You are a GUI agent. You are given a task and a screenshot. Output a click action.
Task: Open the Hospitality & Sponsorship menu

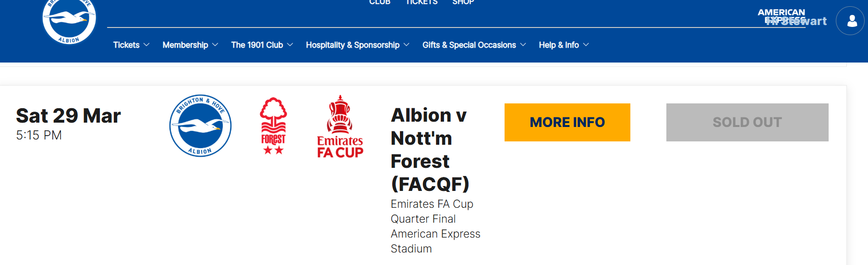[353, 45]
